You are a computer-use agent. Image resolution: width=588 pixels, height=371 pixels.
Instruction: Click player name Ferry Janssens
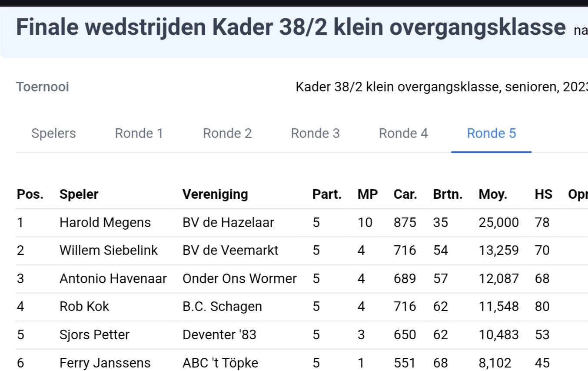105,363
